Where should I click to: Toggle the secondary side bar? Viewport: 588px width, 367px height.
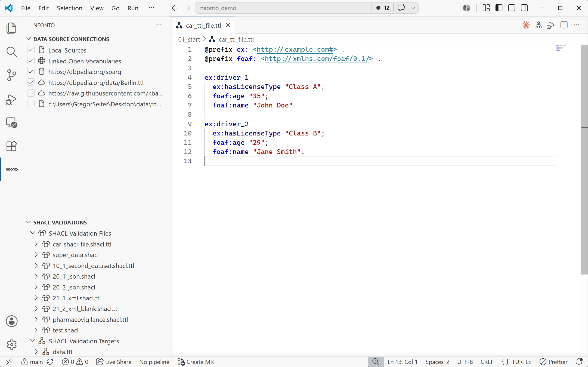click(524, 8)
